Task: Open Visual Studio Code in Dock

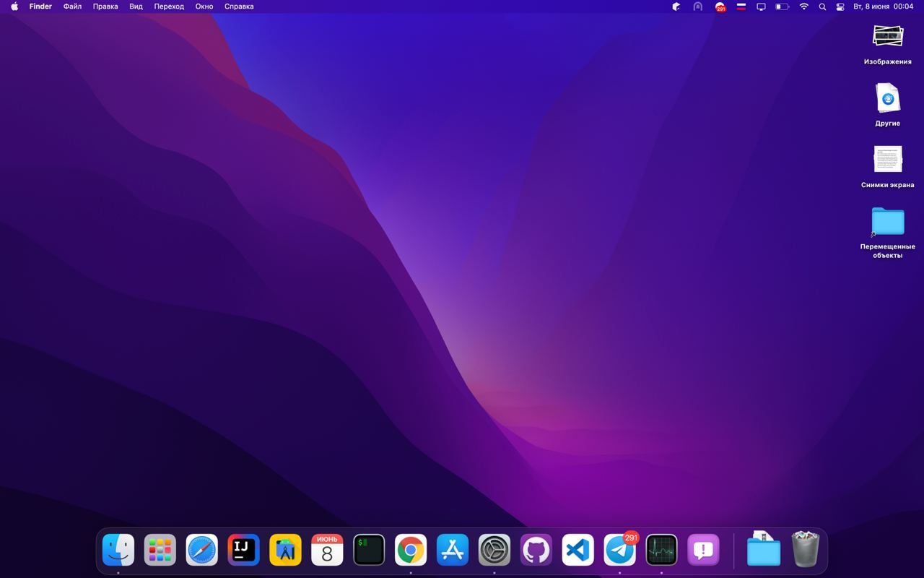Action: click(x=578, y=550)
